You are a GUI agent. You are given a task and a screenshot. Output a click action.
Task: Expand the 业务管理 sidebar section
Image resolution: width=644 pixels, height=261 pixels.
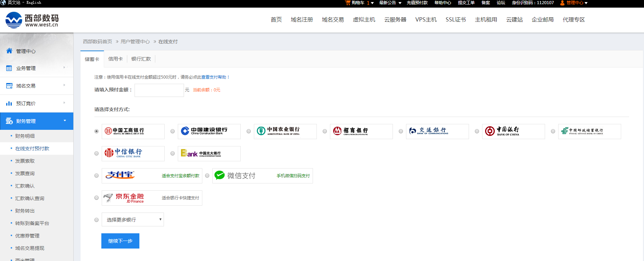[64, 67]
